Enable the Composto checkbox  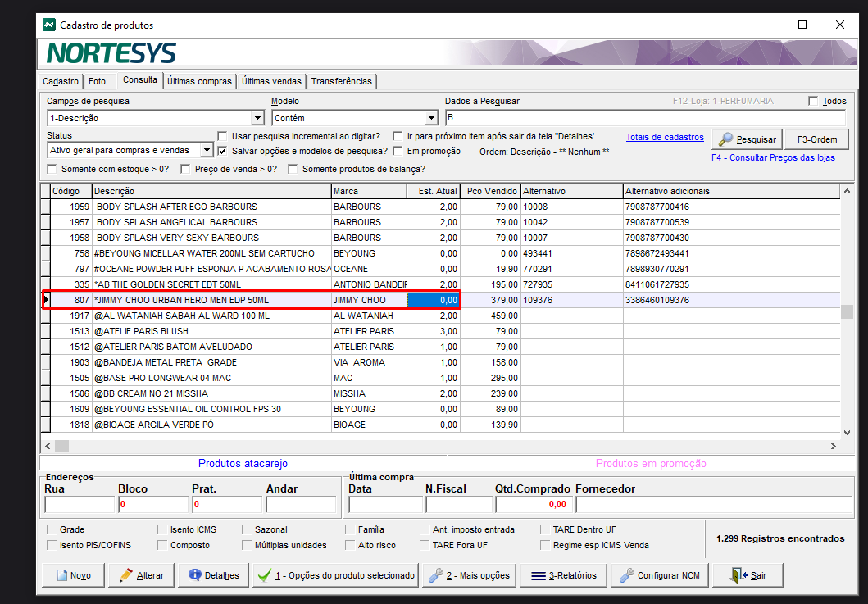tap(161, 545)
